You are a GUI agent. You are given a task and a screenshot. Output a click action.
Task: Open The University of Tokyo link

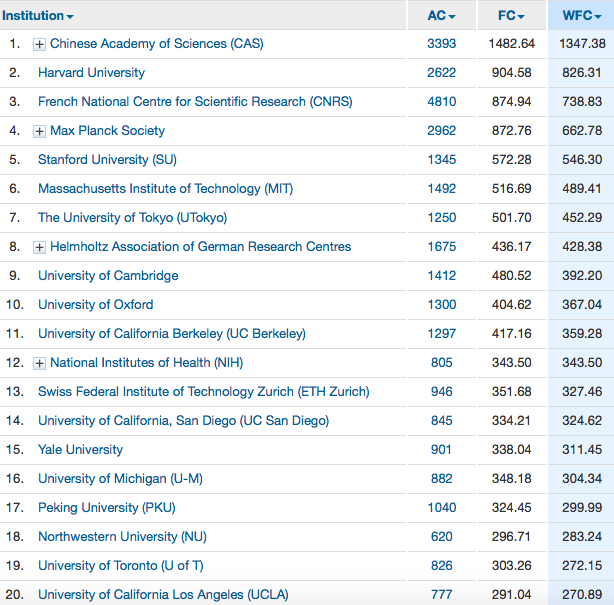click(132, 217)
